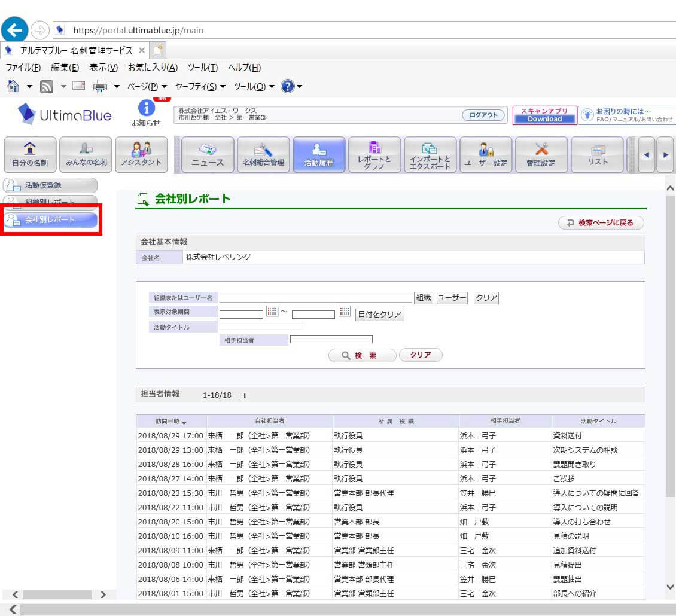Click the end date input field
Screen dimensions: 676x616
click(x=313, y=315)
